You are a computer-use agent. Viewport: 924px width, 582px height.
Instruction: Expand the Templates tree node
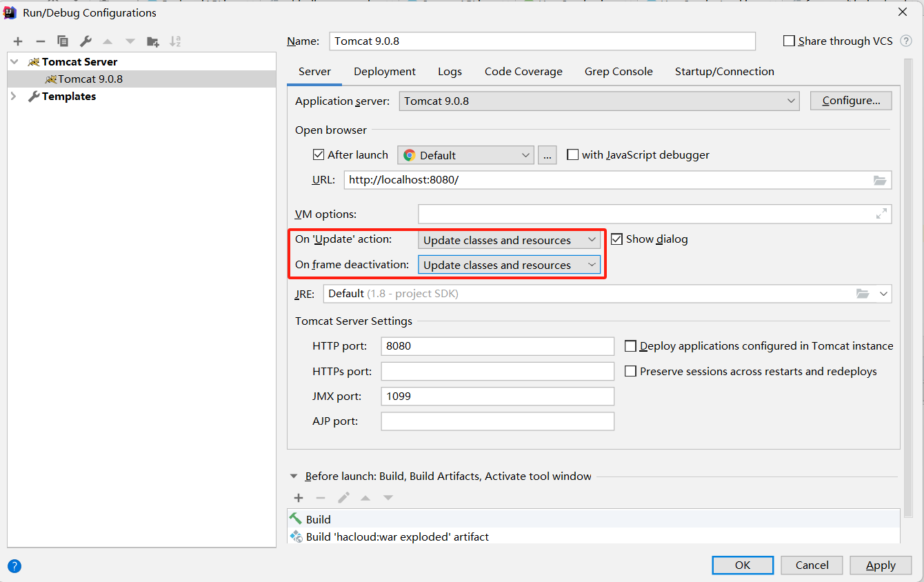pos(14,97)
